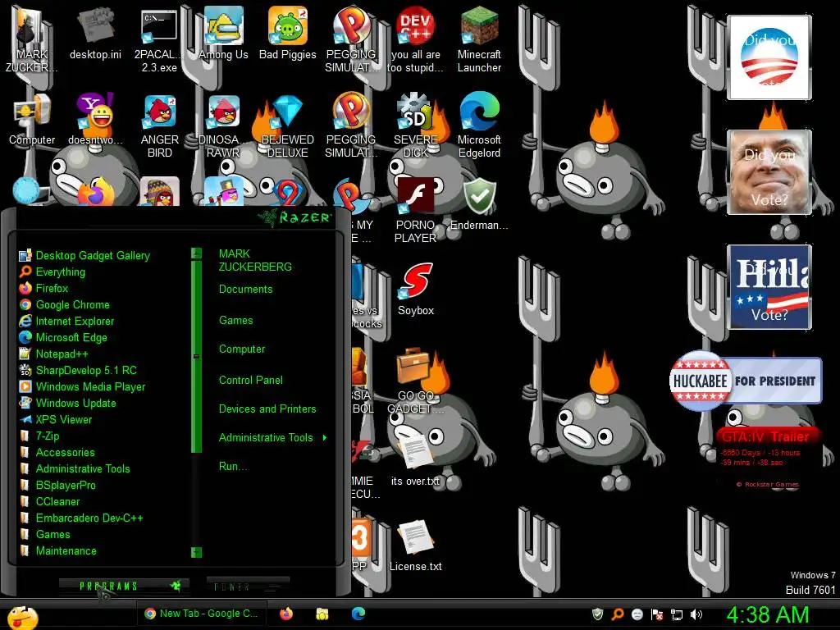The width and height of the screenshot is (840, 630).
Task: Open the 2PACAL 2.3.exe shortcut
Action: (x=159, y=39)
